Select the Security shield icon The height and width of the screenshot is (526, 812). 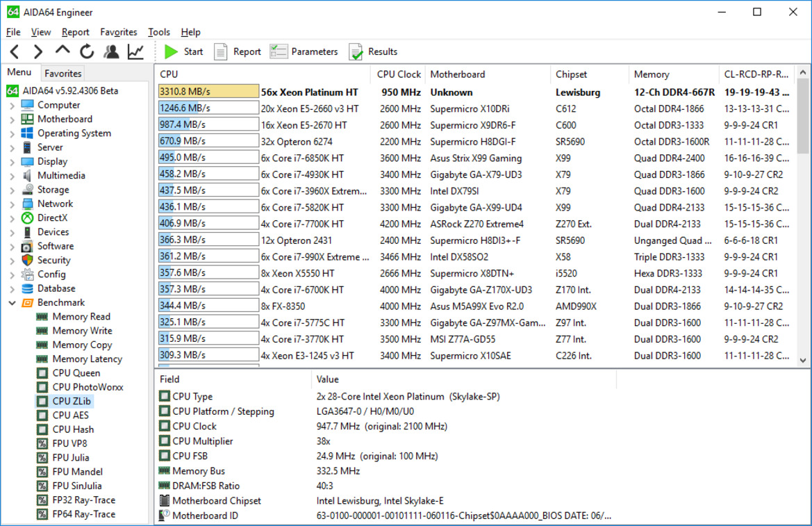click(x=28, y=260)
